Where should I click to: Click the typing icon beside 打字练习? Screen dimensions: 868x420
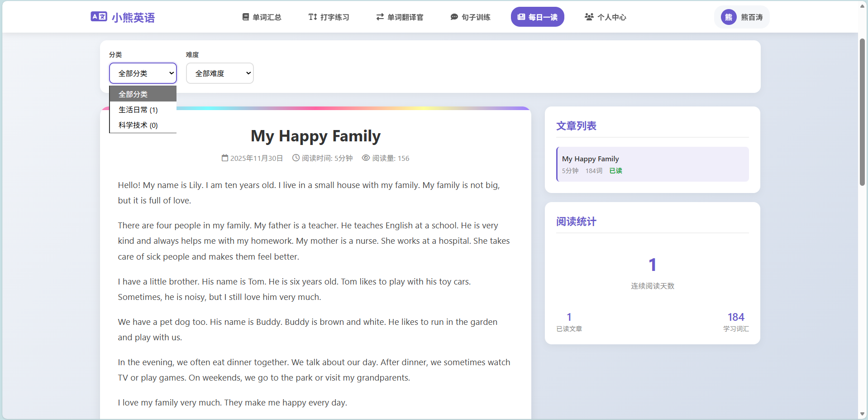(x=312, y=17)
